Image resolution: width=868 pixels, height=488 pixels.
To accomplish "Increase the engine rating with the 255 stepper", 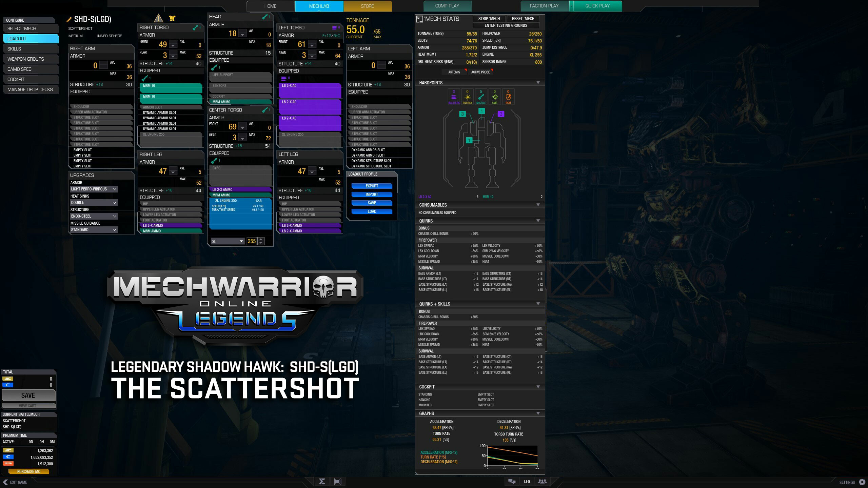I will click(x=260, y=240).
